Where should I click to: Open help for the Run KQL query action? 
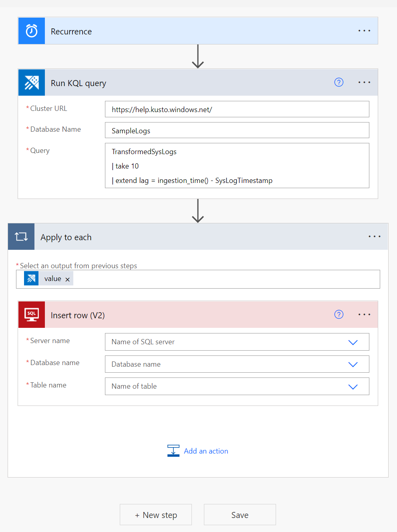click(339, 82)
